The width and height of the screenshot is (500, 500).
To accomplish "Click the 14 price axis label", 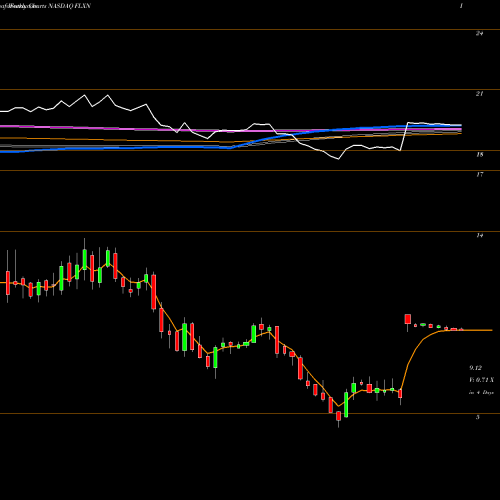I will pos(479,235).
